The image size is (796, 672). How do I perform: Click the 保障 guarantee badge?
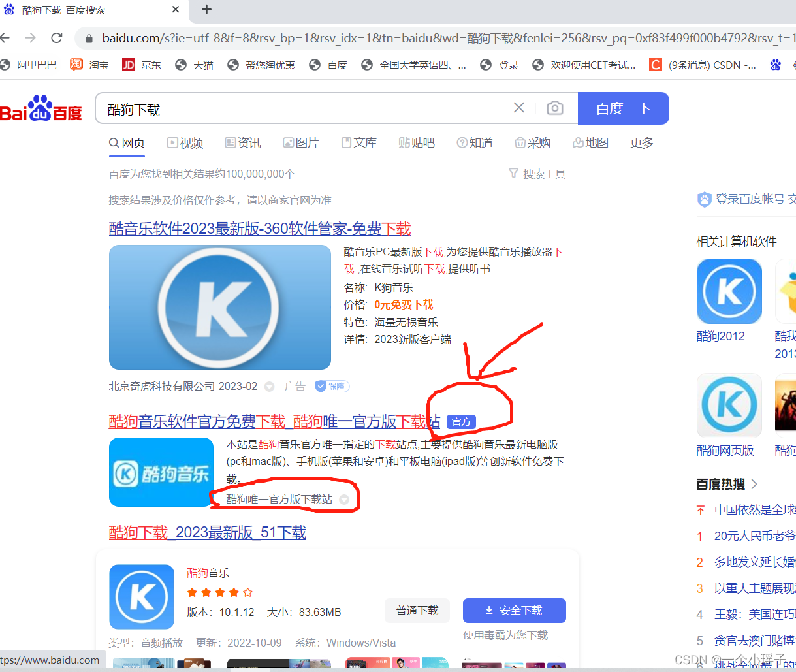click(x=332, y=386)
